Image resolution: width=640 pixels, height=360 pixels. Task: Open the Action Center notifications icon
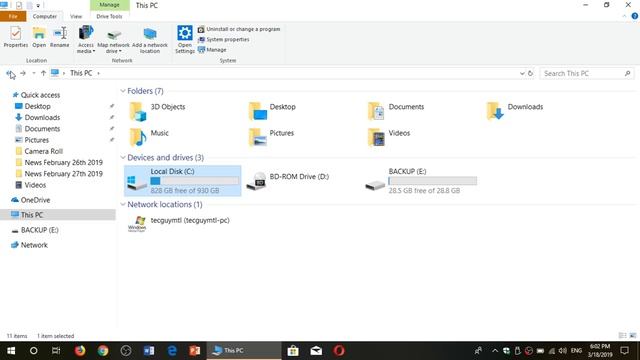tap(624, 351)
